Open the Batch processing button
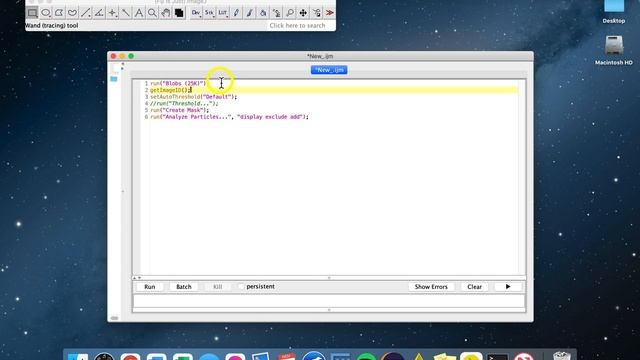 [x=184, y=287]
